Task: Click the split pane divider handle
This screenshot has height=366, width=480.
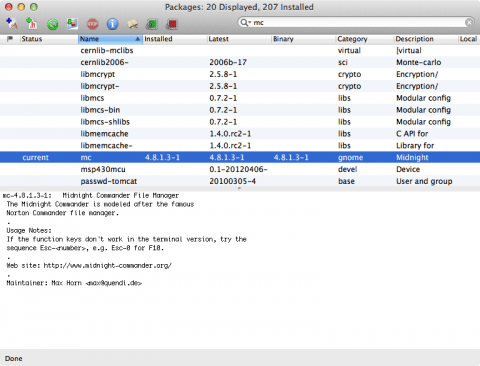Action: click(x=240, y=188)
